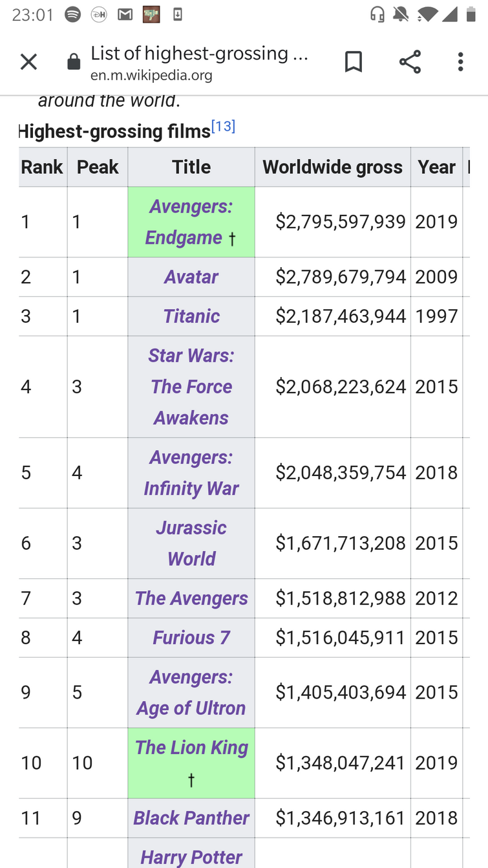Tap the muted notifications bell icon
The width and height of the screenshot is (488, 868).
[401, 14]
